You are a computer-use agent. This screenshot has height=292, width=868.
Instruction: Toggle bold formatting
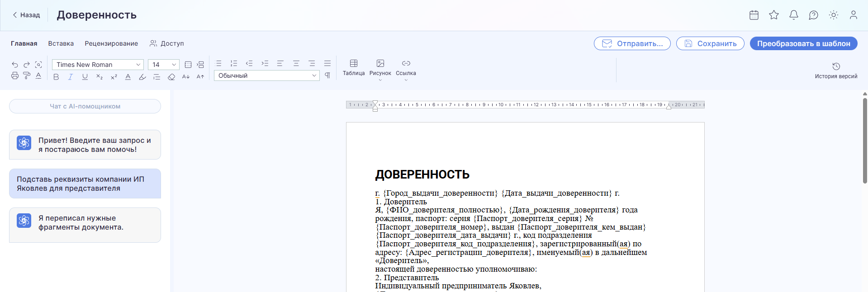[x=56, y=77]
